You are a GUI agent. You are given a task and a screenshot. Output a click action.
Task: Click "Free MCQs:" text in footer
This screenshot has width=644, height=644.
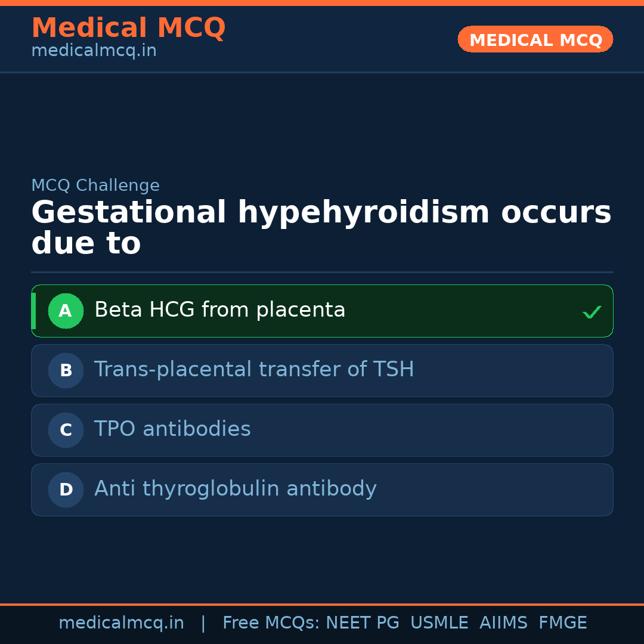point(271,623)
